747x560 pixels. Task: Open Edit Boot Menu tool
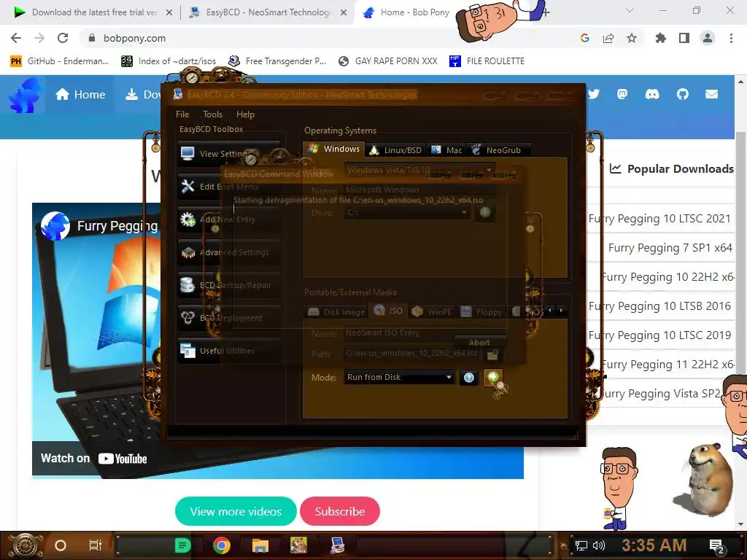(228, 187)
